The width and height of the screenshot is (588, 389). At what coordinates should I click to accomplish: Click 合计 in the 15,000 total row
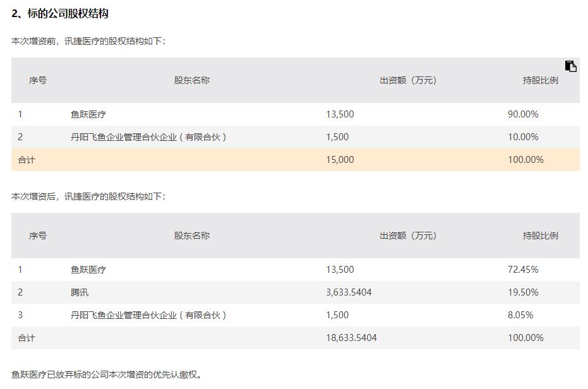[27, 160]
